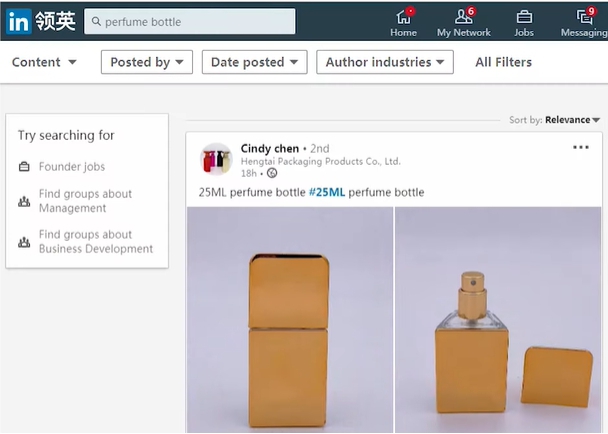Image resolution: width=608 pixels, height=434 pixels.
Task: Click Cindy chen's profile avatar
Action: click(216, 159)
